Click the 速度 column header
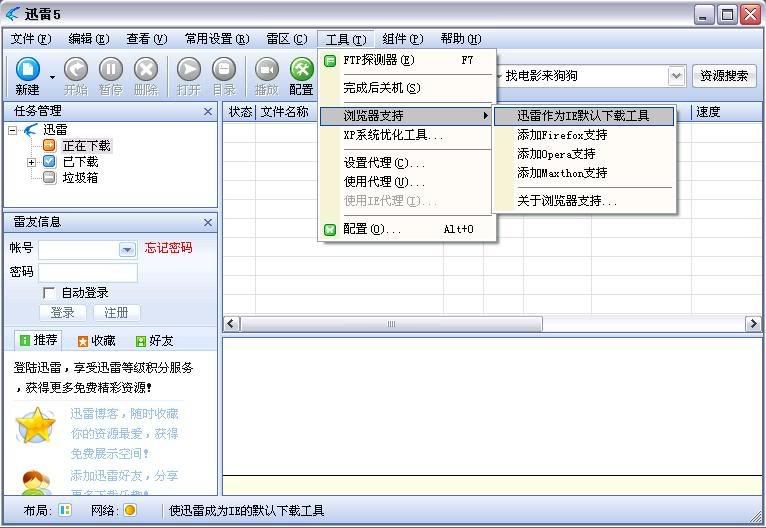 pyautogui.click(x=726, y=112)
